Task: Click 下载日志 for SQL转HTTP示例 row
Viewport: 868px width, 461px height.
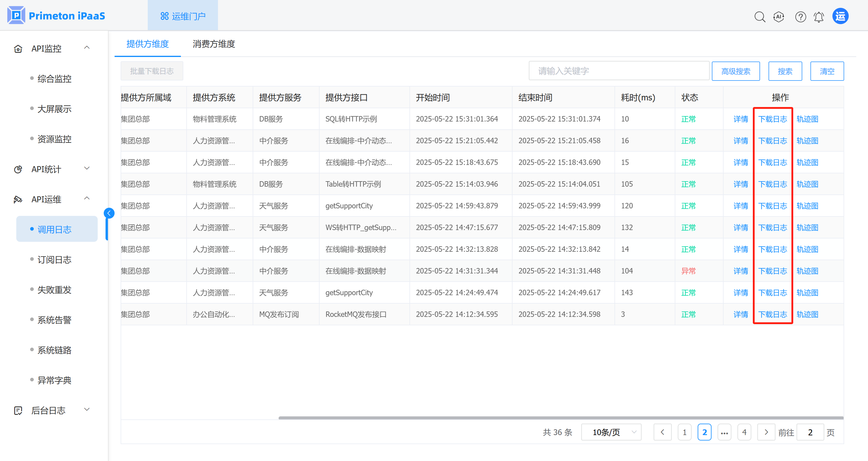Action: click(x=772, y=119)
